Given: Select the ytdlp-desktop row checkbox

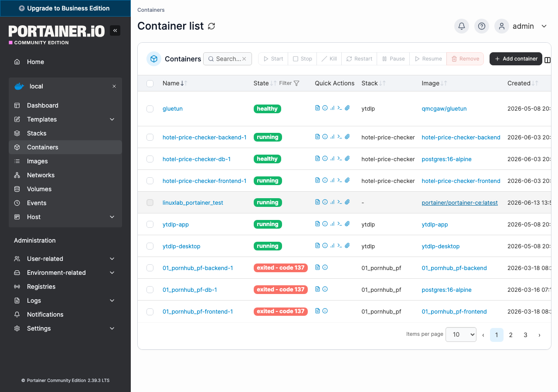Looking at the screenshot, I should pos(150,246).
